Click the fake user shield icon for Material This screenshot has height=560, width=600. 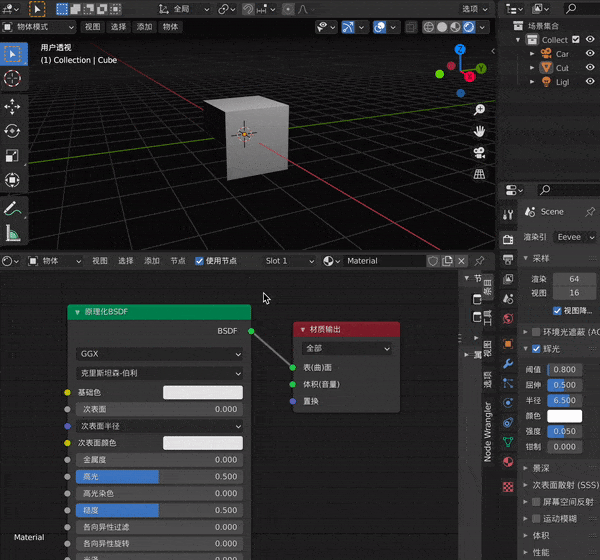[x=433, y=261]
